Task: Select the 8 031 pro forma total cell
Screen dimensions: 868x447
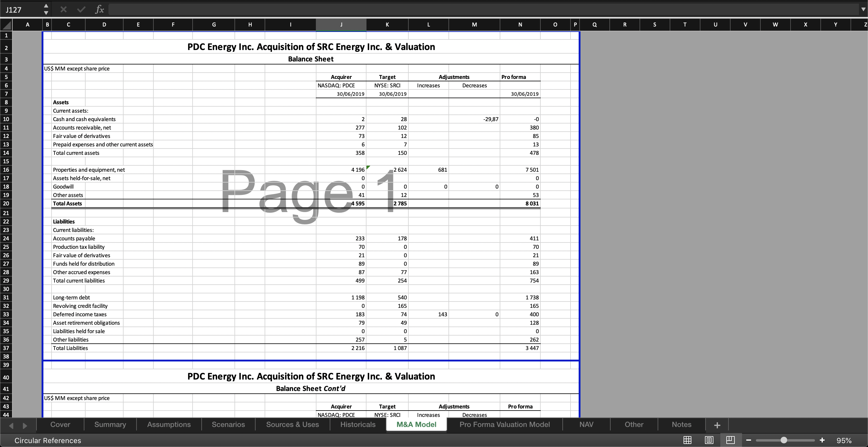Action: pyautogui.click(x=520, y=203)
